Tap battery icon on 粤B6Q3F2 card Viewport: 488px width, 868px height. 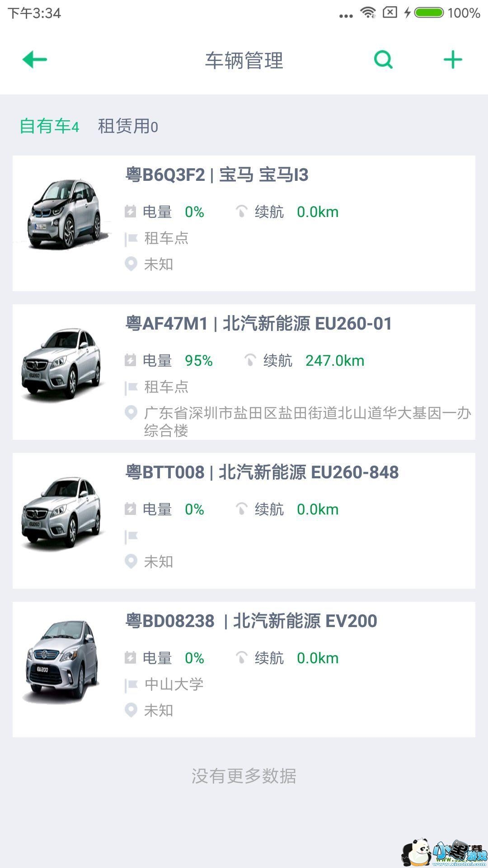(131, 212)
